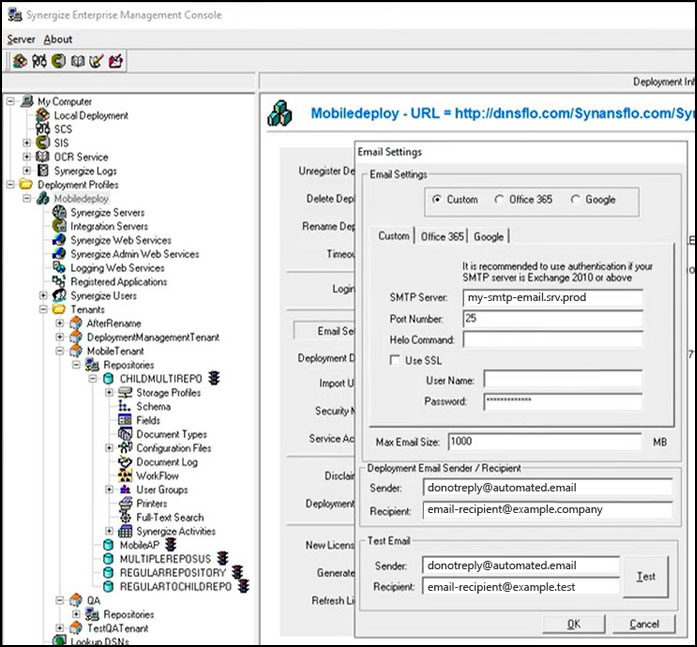Click the Test button for test email

pyautogui.click(x=646, y=576)
